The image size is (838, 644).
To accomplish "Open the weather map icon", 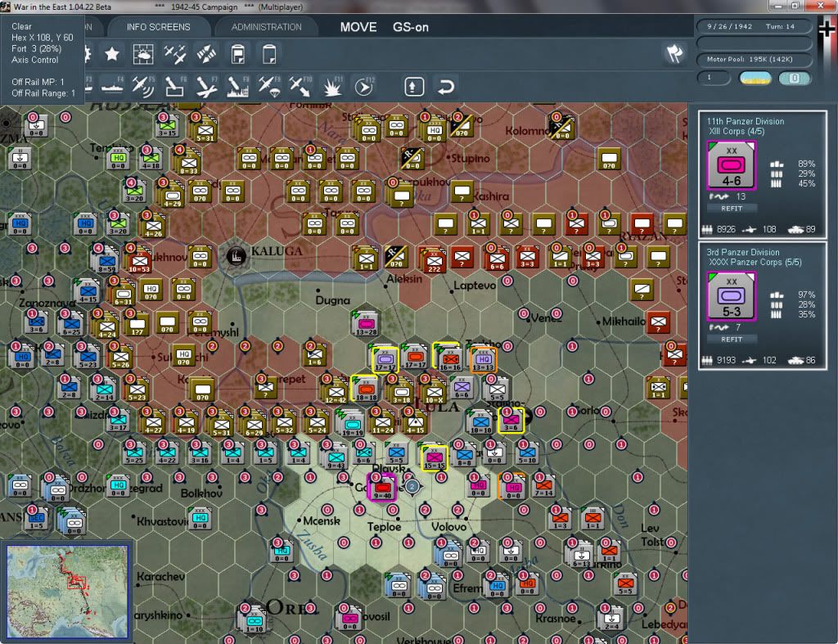I will 142,54.
